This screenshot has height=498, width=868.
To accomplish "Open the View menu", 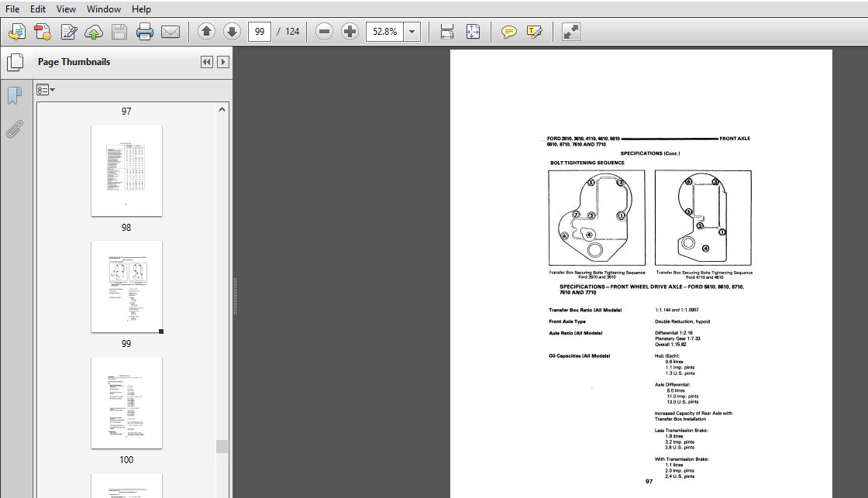I will (66, 9).
